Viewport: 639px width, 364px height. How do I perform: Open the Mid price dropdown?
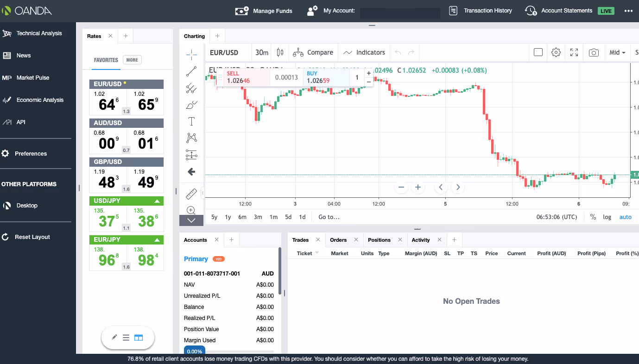click(x=617, y=52)
